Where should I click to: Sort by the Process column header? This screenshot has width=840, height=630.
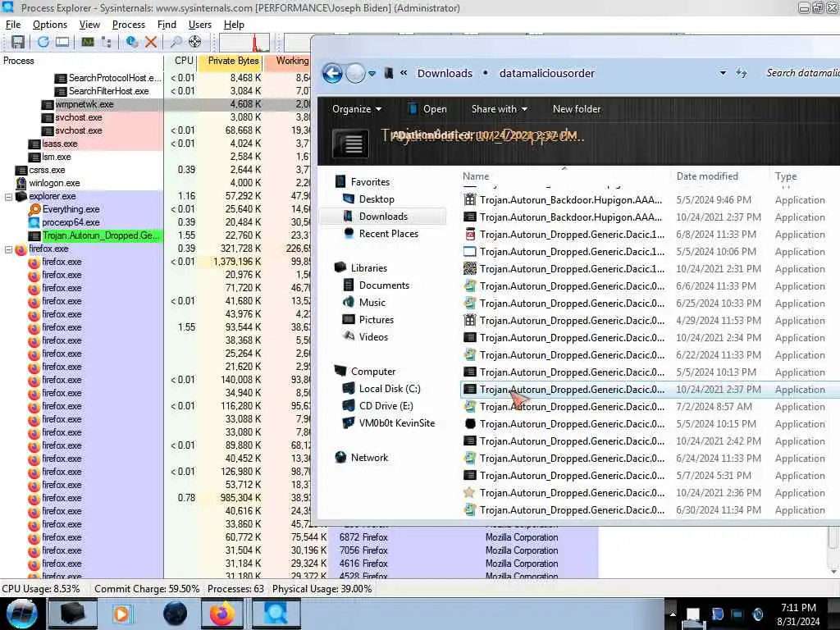coord(81,61)
